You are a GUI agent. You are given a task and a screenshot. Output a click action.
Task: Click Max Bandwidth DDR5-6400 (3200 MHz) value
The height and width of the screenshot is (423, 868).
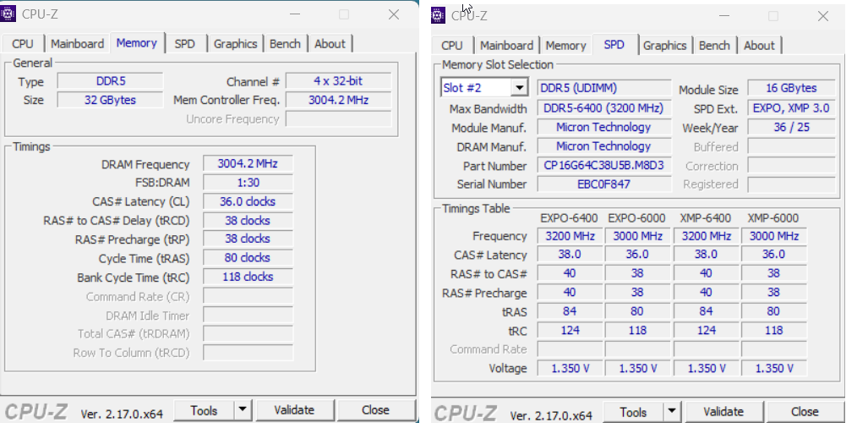click(604, 108)
